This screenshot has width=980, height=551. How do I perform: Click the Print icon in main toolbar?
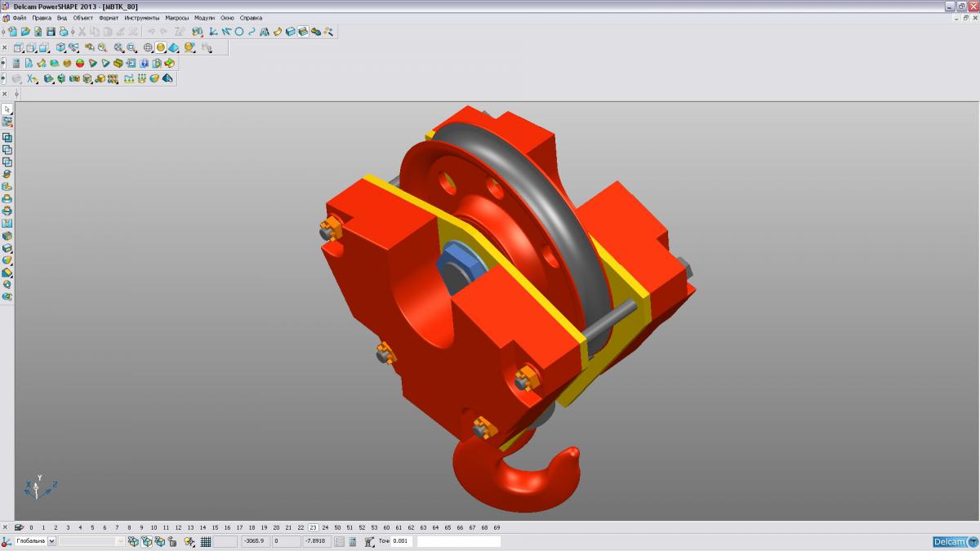click(x=64, y=32)
